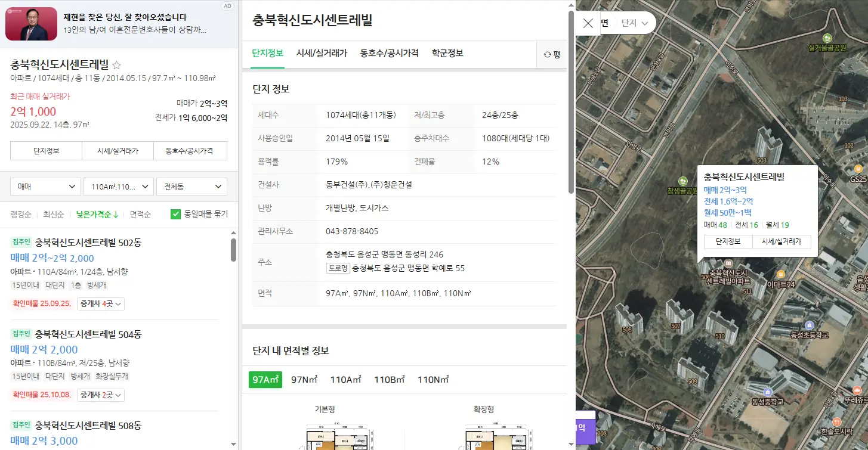Click the divorce lawyer ad thumbnail image
The image size is (868, 450).
[x=31, y=24]
